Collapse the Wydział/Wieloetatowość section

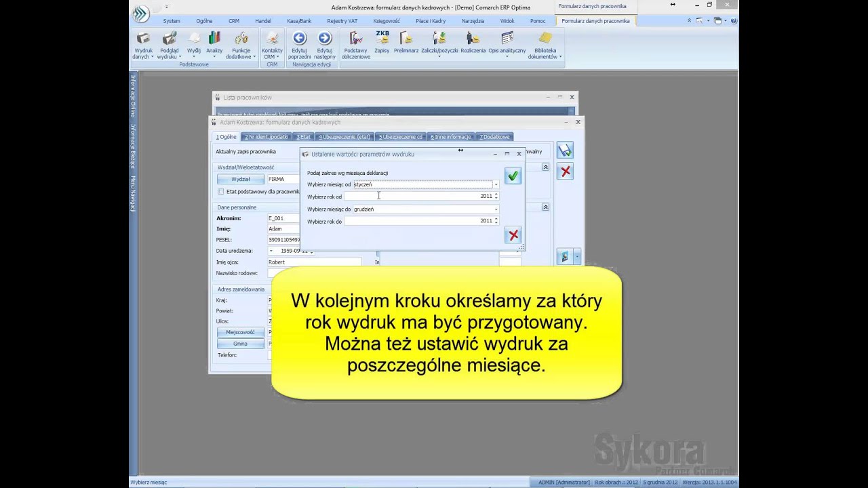point(545,167)
